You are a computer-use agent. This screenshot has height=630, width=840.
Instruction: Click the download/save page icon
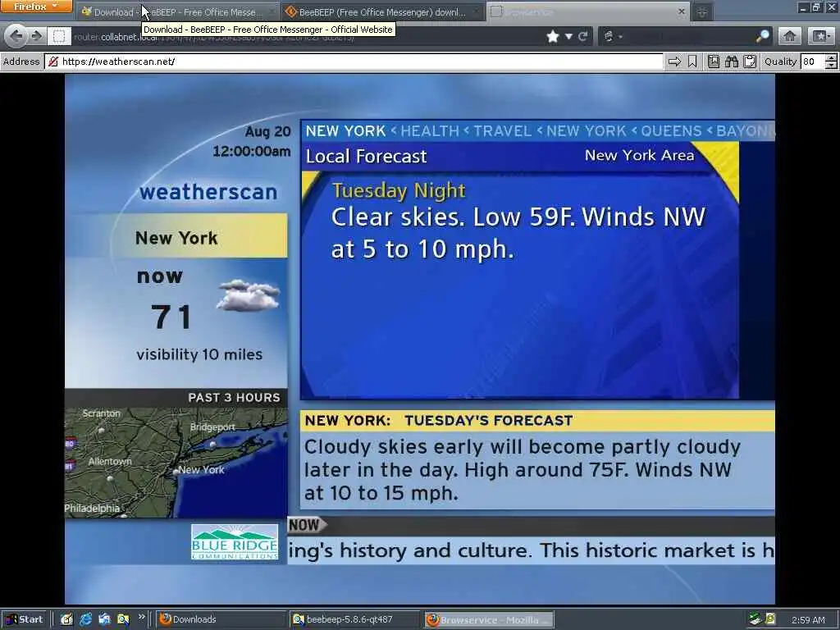[714, 62]
